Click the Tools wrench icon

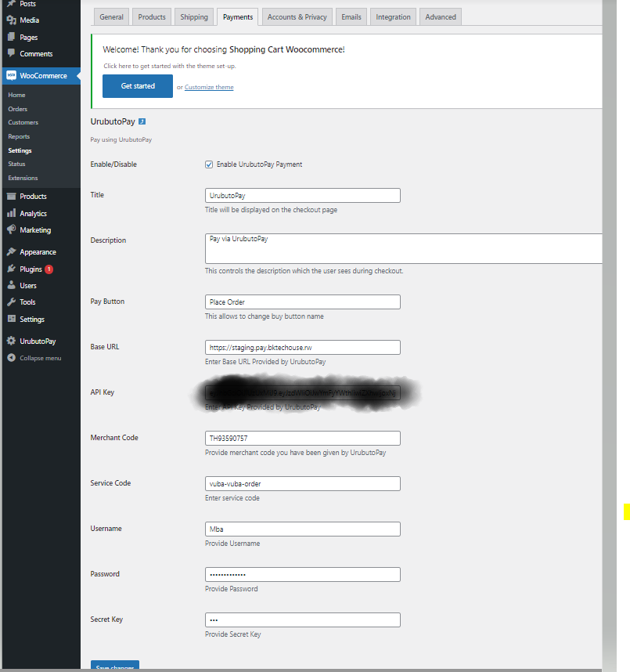click(12, 302)
